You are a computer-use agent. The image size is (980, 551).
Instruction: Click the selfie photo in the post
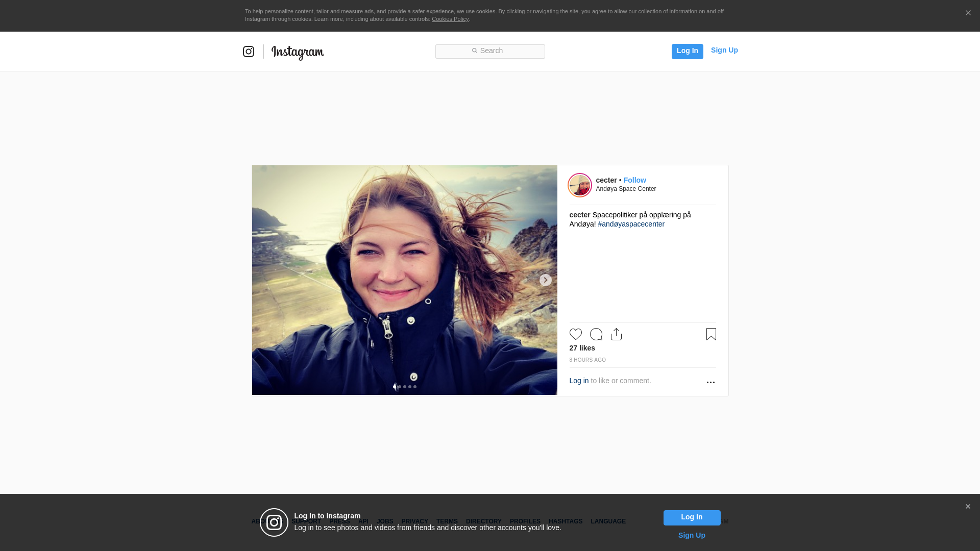[x=404, y=280]
